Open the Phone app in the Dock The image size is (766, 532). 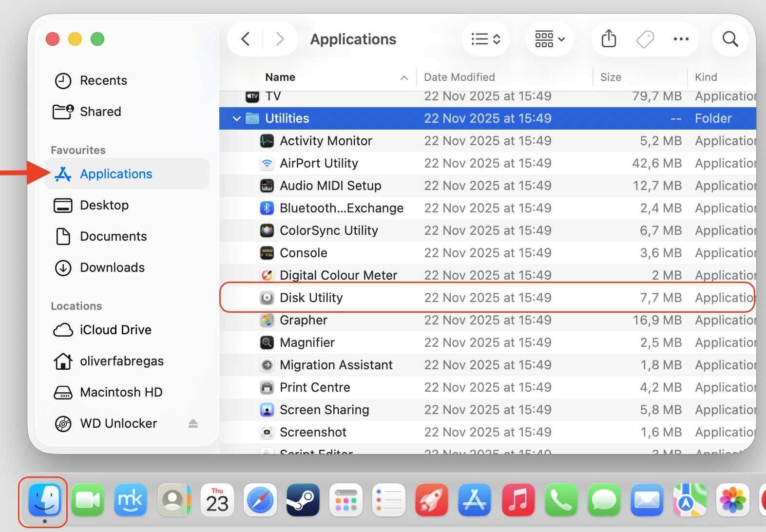coord(561,500)
